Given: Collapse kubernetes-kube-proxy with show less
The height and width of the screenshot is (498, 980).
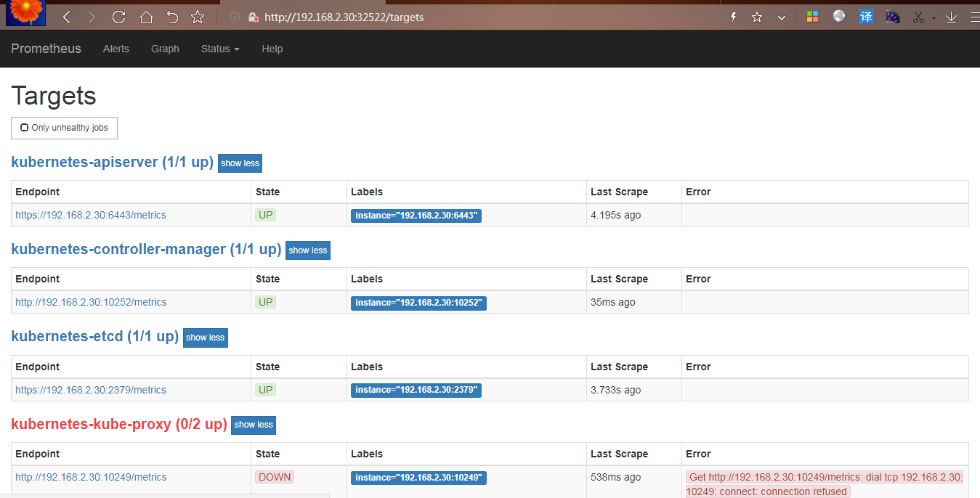Looking at the screenshot, I should pyautogui.click(x=254, y=425).
